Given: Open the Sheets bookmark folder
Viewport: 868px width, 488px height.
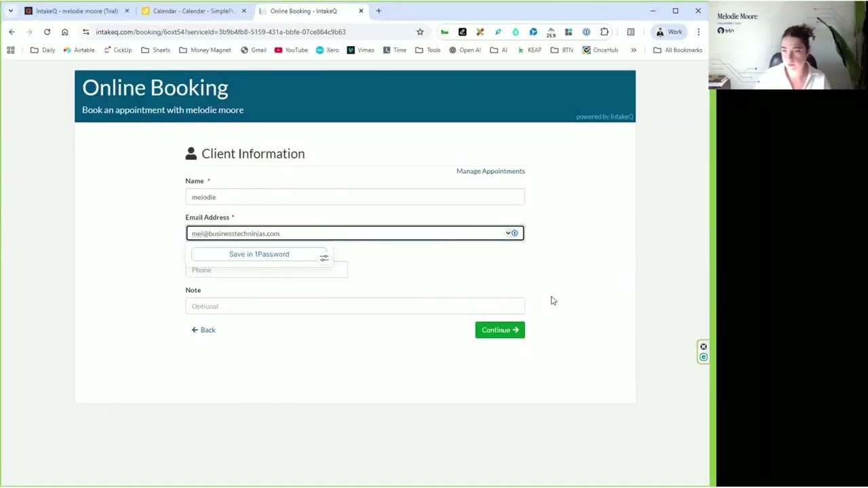Looking at the screenshot, I should (155, 50).
